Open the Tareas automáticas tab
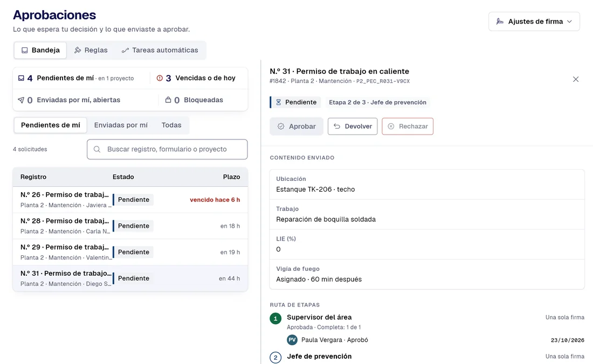The image size is (593, 364). [x=160, y=50]
